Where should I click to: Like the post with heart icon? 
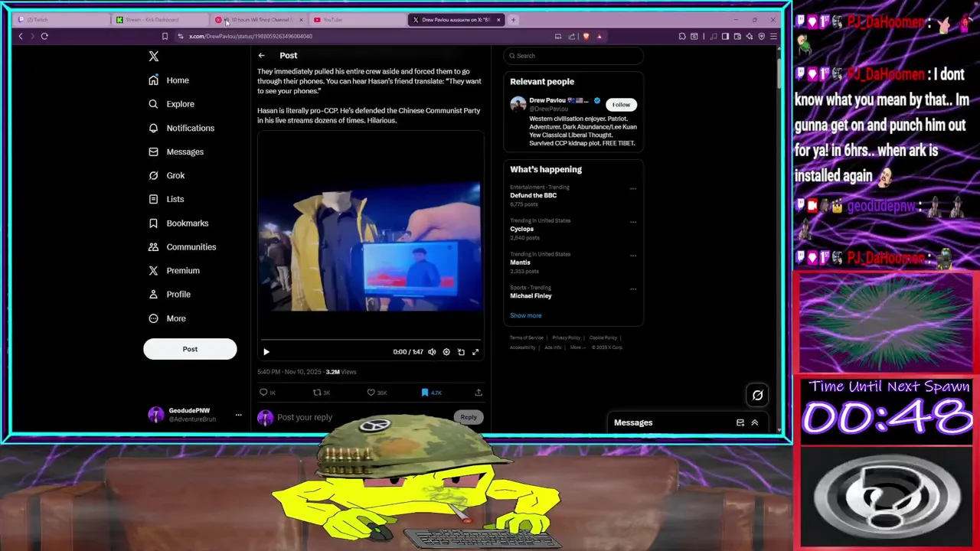[x=371, y=393]
